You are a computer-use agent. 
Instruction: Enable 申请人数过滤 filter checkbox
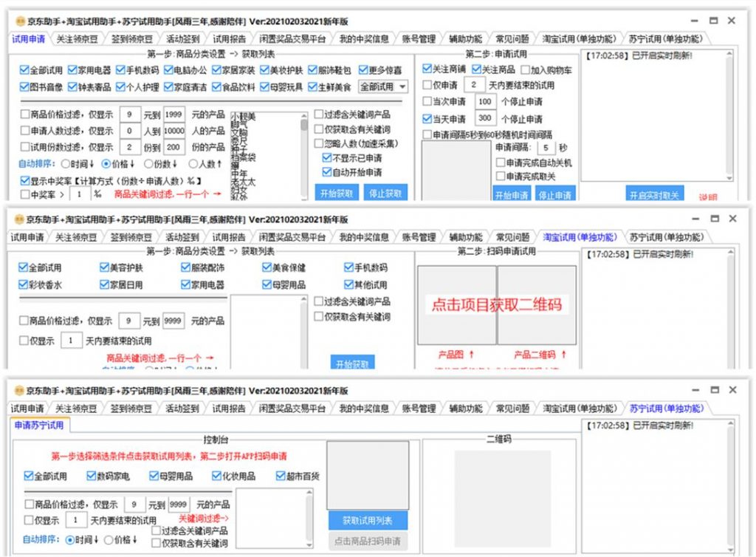coord(25,131)
